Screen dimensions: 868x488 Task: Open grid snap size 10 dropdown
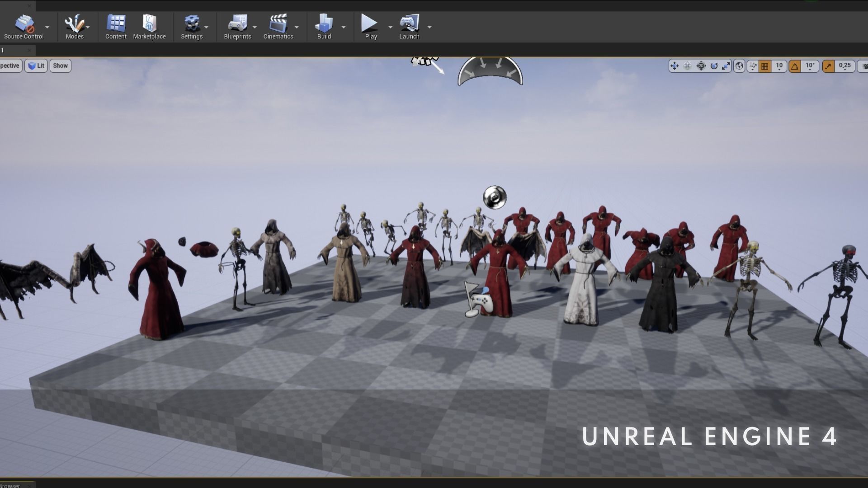(779, 66)
